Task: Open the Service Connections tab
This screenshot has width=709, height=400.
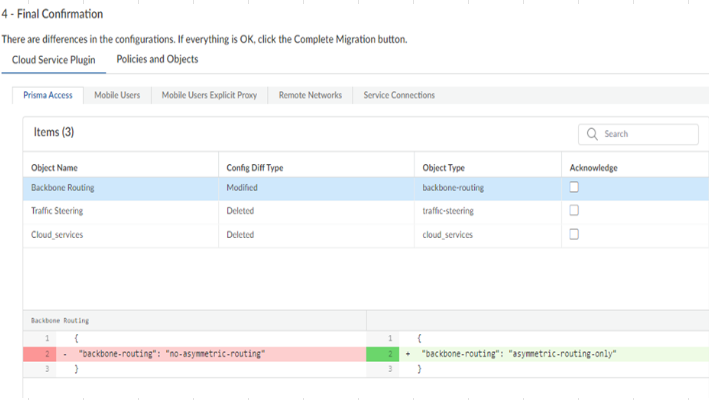Action: (x=399, y=95)
